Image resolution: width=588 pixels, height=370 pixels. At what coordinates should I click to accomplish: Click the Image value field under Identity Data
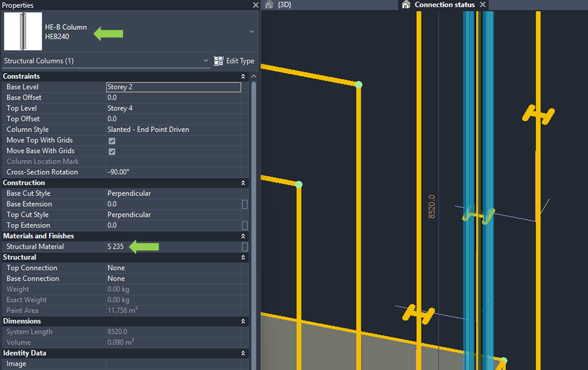[173, 364]
